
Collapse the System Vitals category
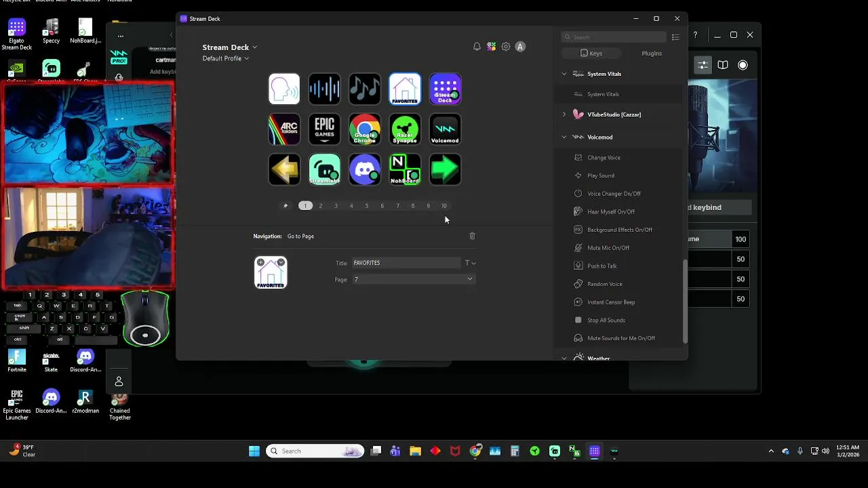(x=564, y=74)
